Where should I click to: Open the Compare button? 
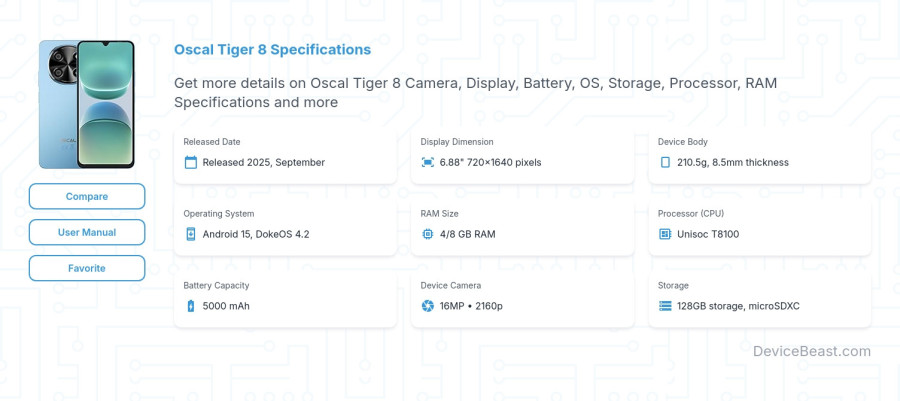87,196
